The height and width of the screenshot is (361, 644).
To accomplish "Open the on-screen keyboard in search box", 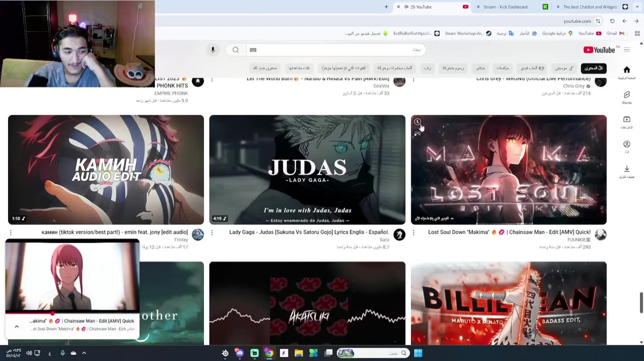I will [253, 50].
